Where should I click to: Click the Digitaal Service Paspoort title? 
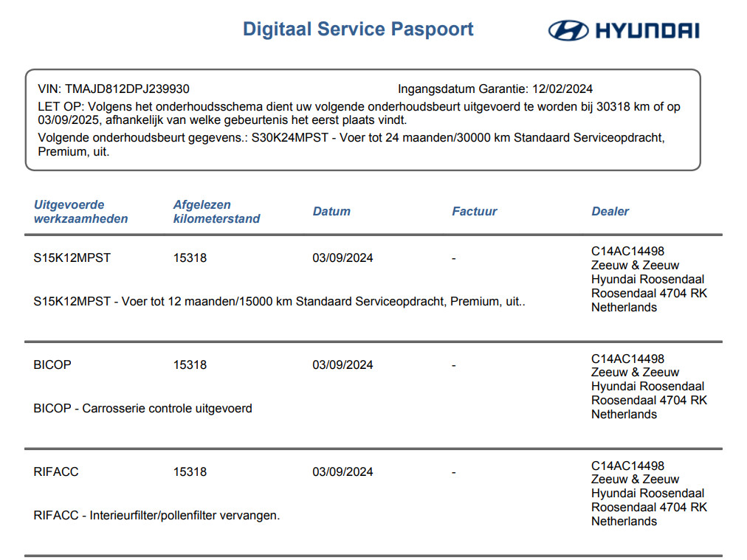pyautogui.click(x=358, y=30)
